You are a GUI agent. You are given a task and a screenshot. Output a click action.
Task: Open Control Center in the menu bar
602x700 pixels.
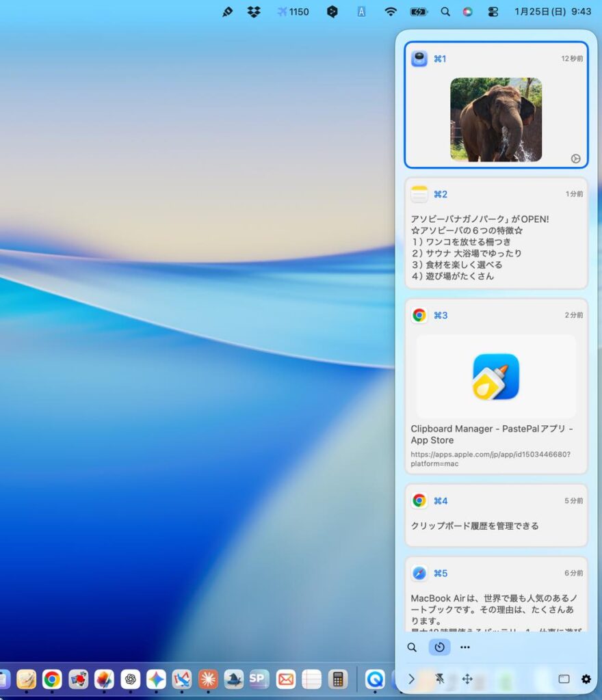pyautogui.click(x=493, y=12)
